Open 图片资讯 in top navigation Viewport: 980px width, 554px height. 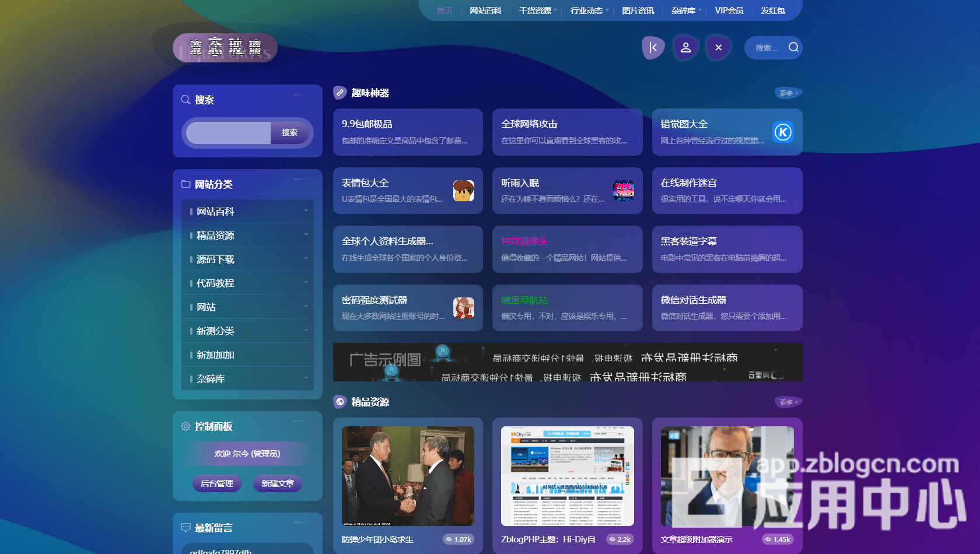[x=638, y=10]
